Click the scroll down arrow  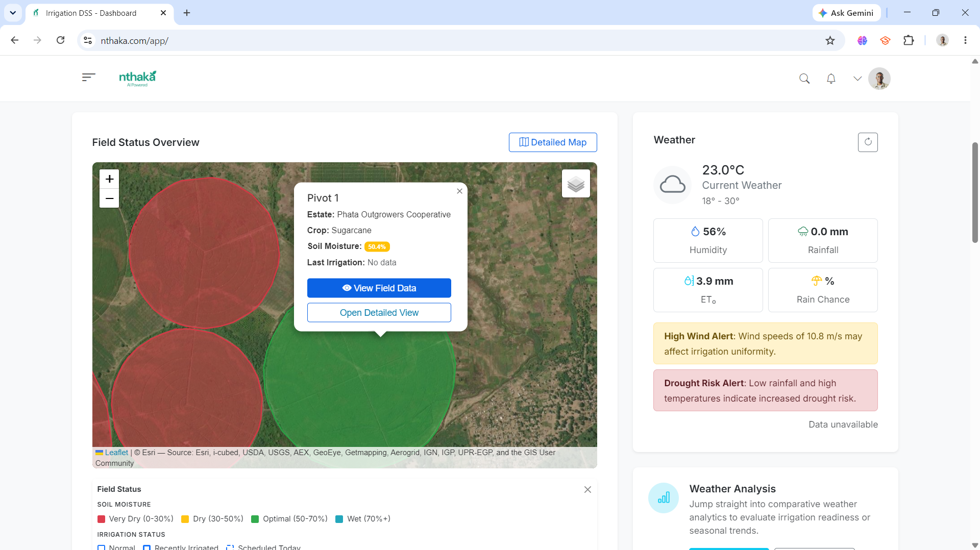975,545
